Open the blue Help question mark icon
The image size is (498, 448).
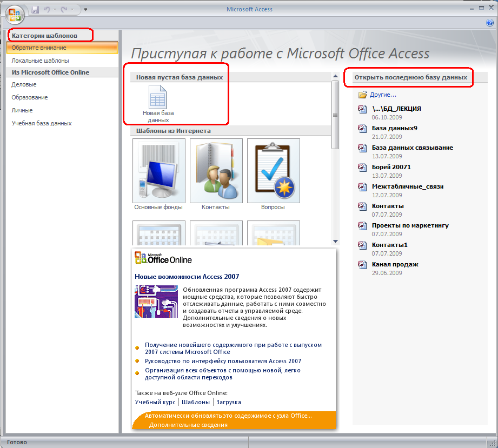(x=489, y=23)
